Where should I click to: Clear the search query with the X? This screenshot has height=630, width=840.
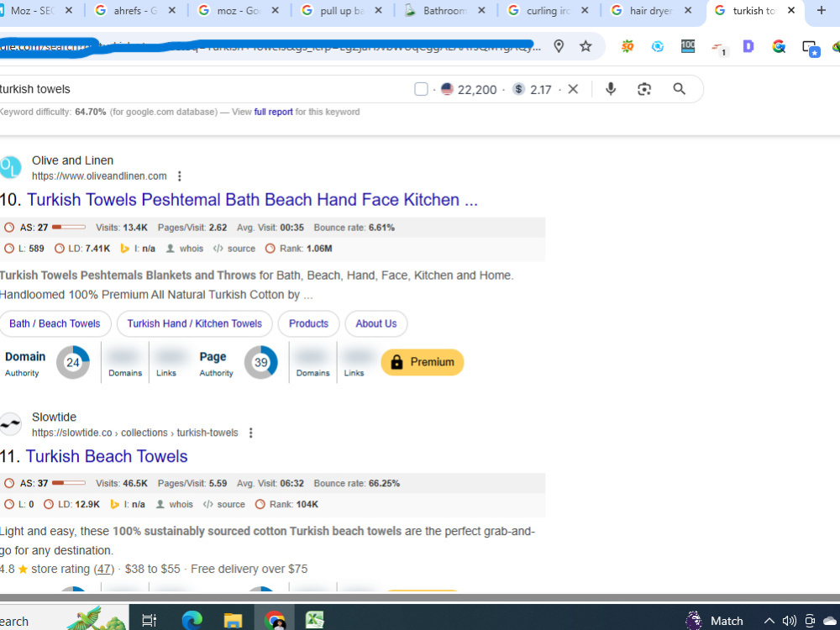[573, 89]
